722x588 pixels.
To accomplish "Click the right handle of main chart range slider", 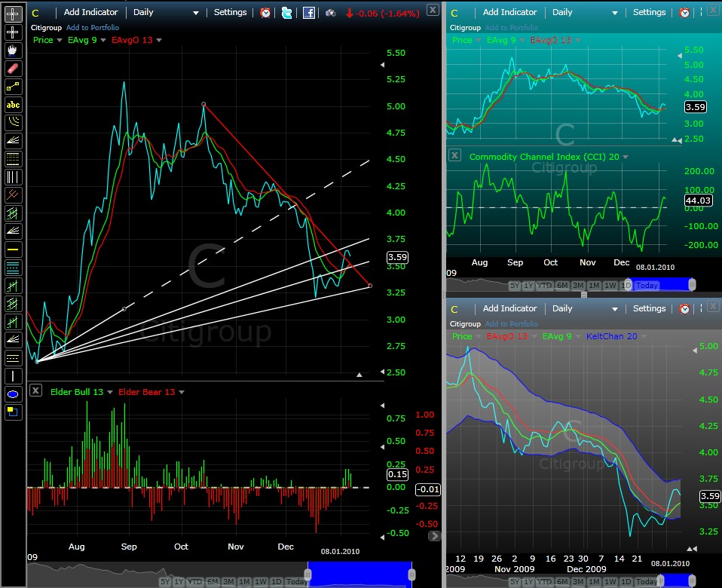I will click(412, 574).
